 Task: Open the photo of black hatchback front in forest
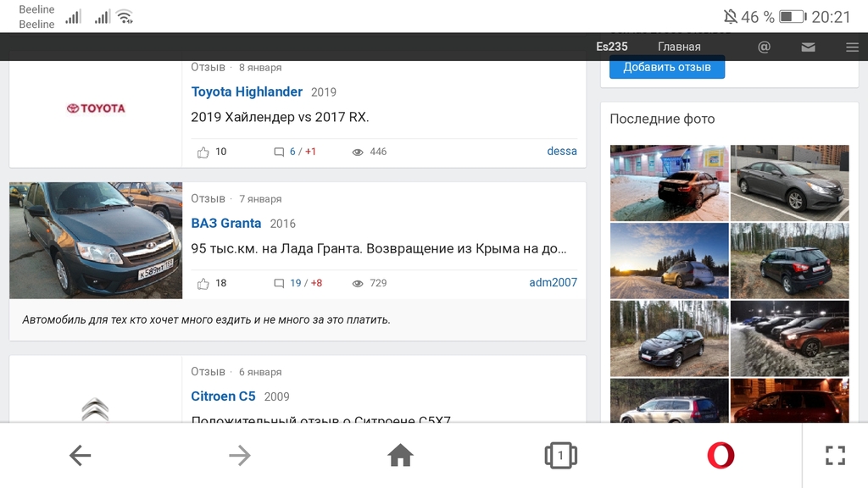(670, 339)
